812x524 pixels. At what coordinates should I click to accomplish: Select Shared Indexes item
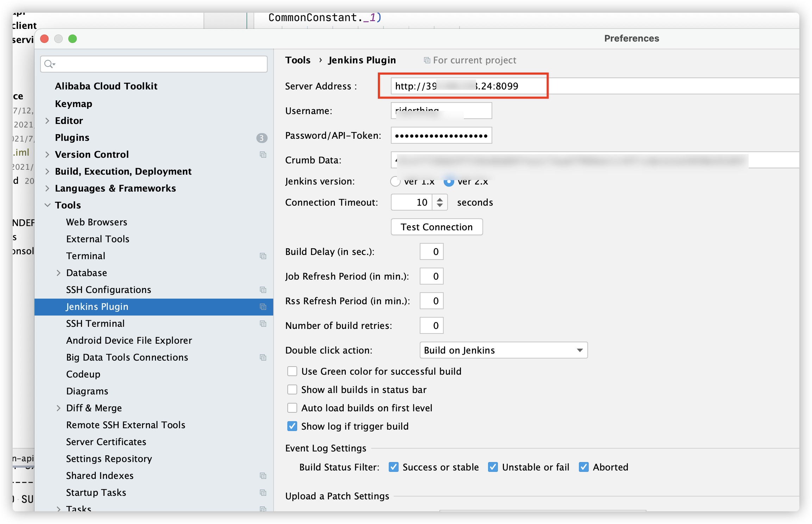(100, 476)
